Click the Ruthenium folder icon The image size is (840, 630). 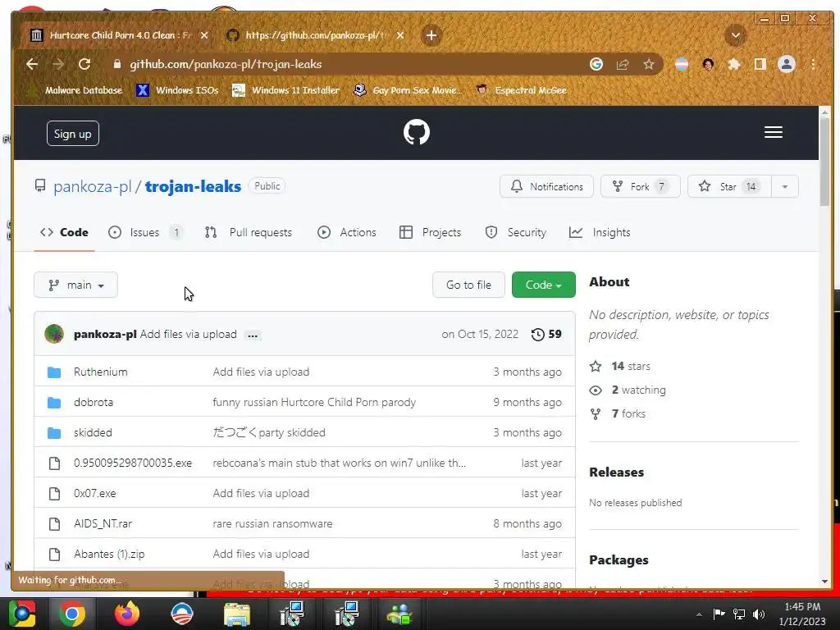click(x=54, y=372)
